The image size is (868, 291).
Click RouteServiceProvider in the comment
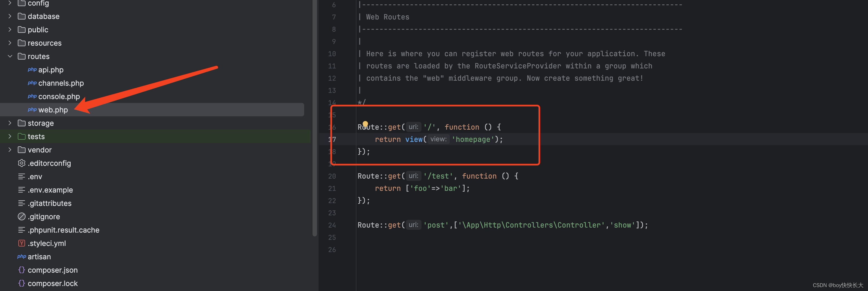[518, 66]
